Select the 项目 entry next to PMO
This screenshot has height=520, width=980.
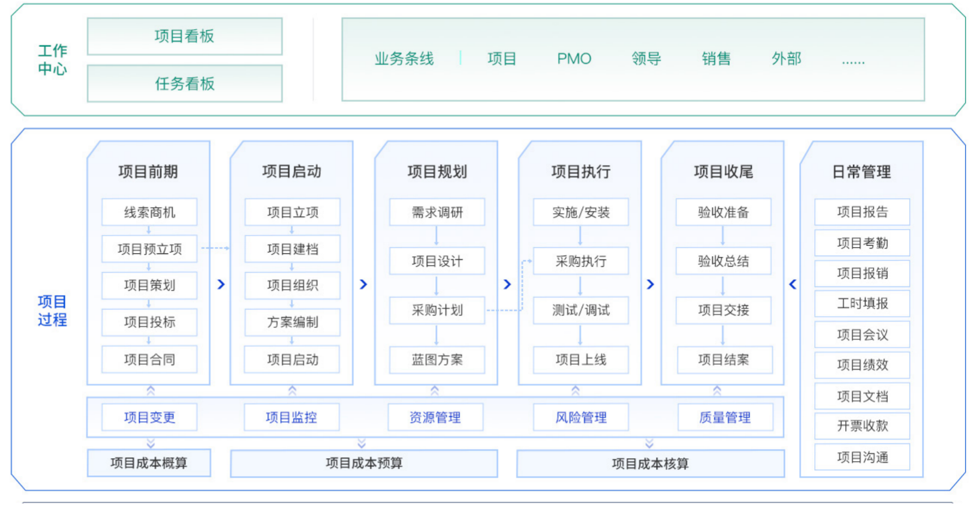point(502,59)
